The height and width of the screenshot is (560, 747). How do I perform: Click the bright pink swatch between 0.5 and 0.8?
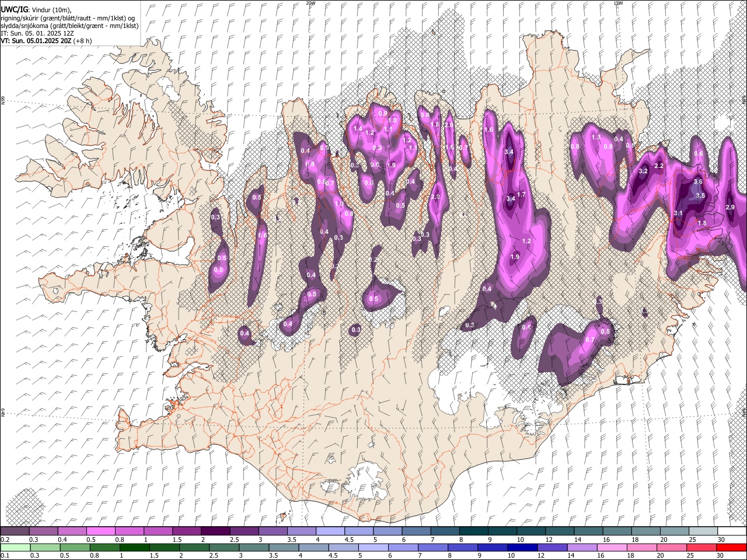coord(100,531)
